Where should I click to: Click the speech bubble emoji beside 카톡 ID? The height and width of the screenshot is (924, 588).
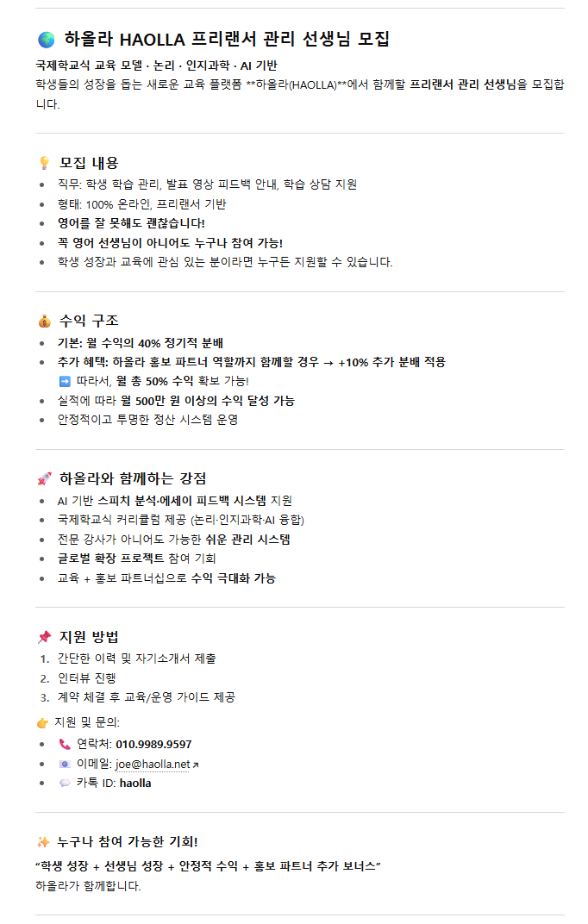coord(65,783)
